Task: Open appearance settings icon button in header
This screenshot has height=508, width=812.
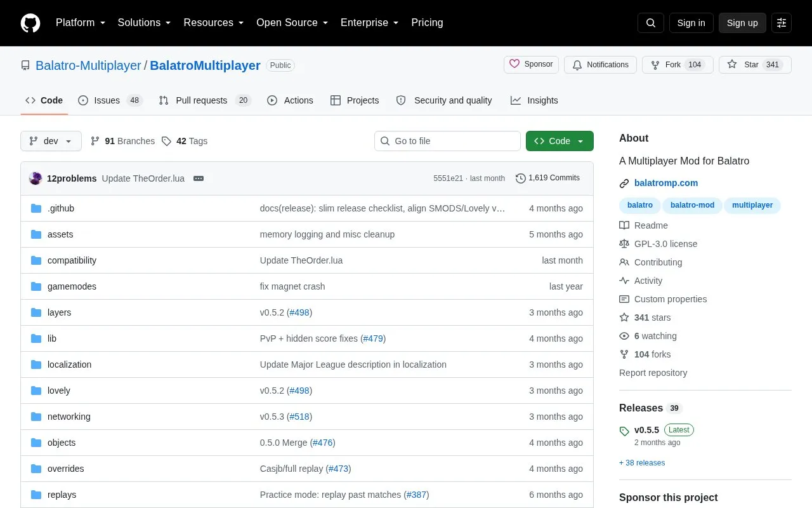Action: [x=782, y=23]
